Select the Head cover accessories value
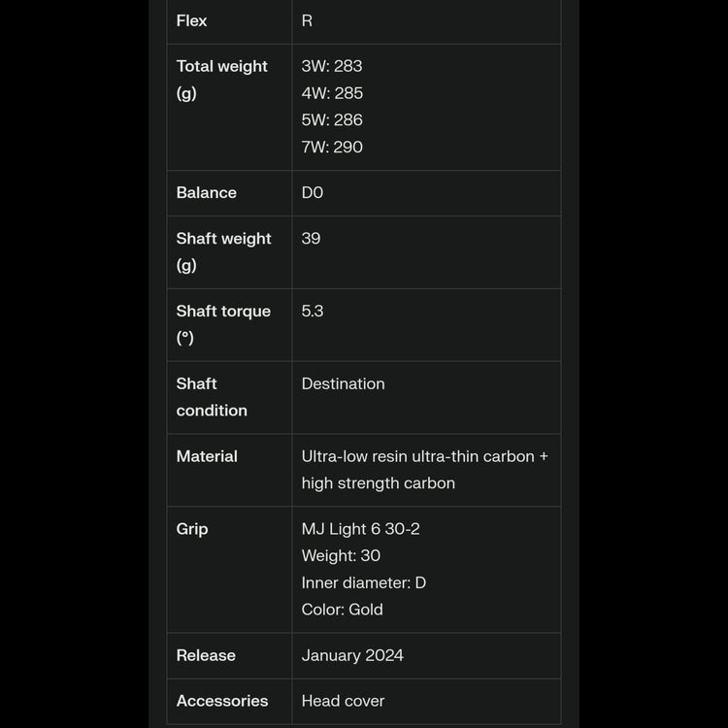Viewport: 728px width, 728px height. (x=343, y=701)
